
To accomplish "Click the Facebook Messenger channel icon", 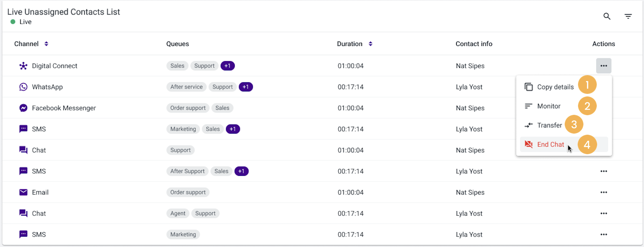I will pyautogui.click(x=23, y=108).
